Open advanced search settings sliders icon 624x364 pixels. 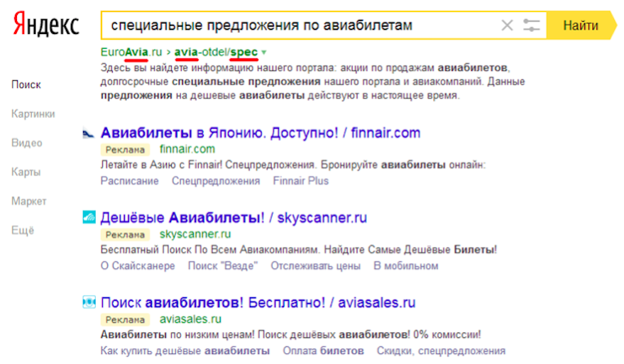pyautogui.click(x=531, y=26)
